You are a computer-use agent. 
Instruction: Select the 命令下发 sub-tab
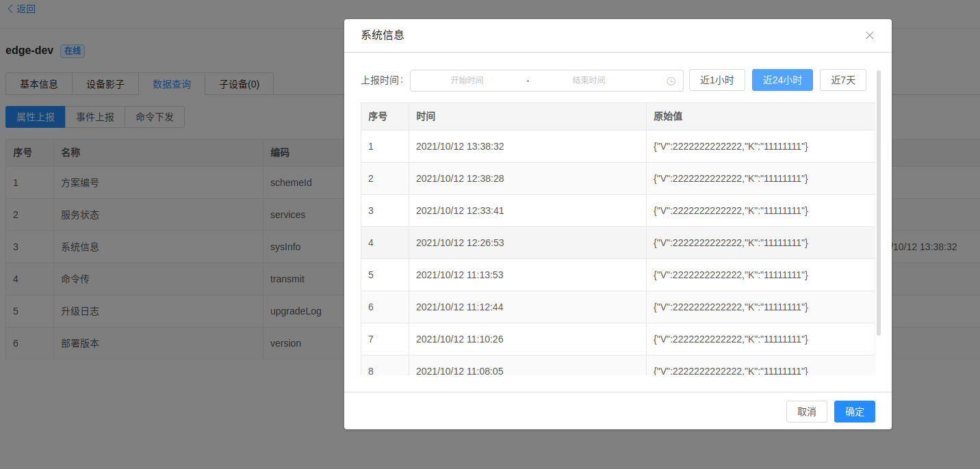pos(155,117)
